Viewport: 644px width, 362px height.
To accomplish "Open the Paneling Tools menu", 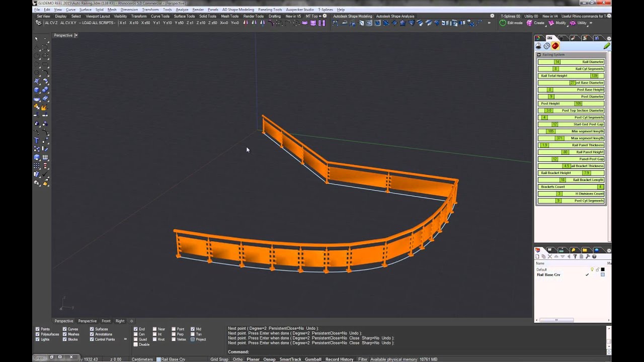I will click(270, 10).
